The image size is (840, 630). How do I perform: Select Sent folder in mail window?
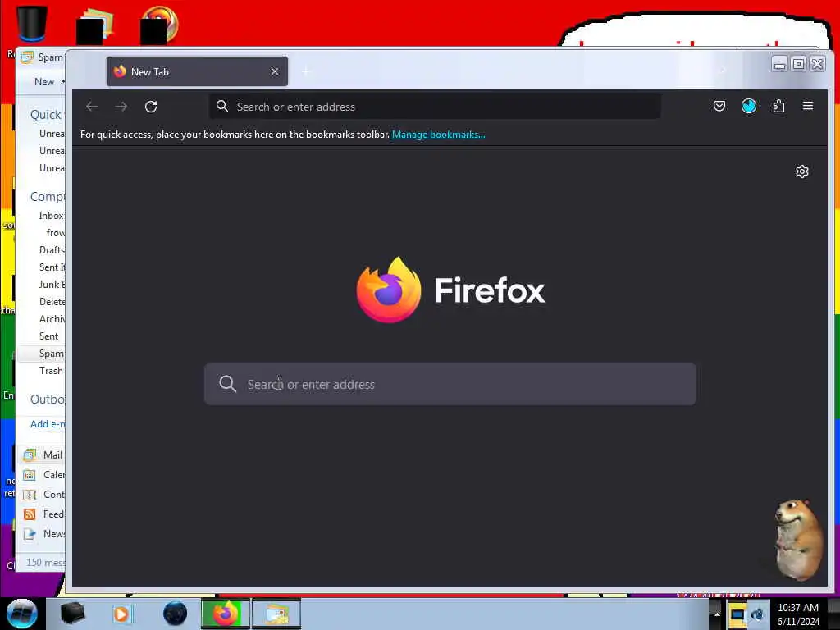click(x=48, y=336)
